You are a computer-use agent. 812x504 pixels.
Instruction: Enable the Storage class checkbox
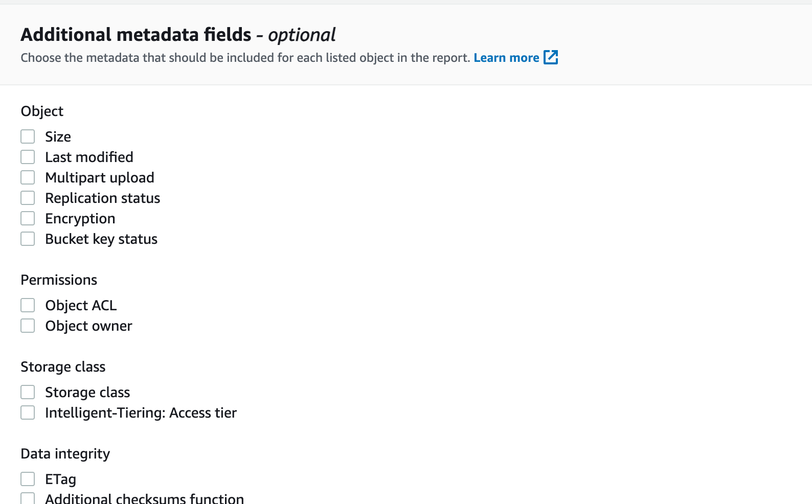click(28, 392)
